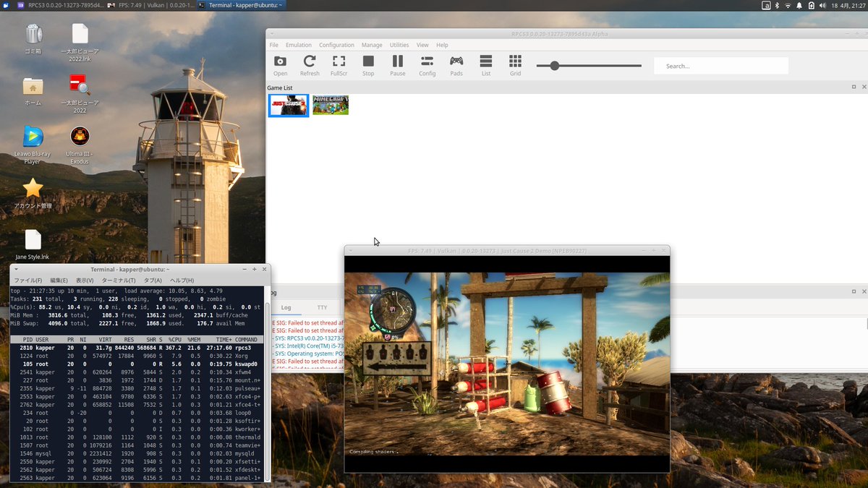
Task: Float the Log dock panel
Action: [x=854, y=292]
